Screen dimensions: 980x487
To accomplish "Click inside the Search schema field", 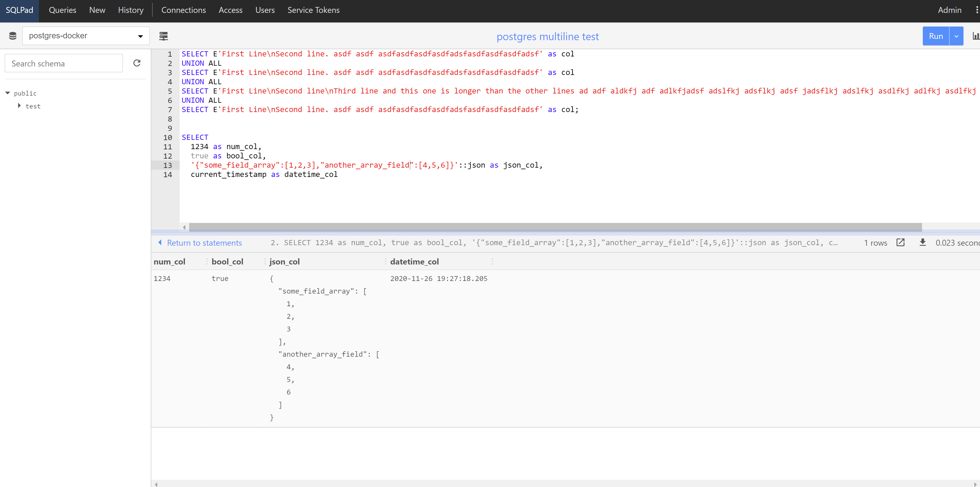I will pos(63,63).
